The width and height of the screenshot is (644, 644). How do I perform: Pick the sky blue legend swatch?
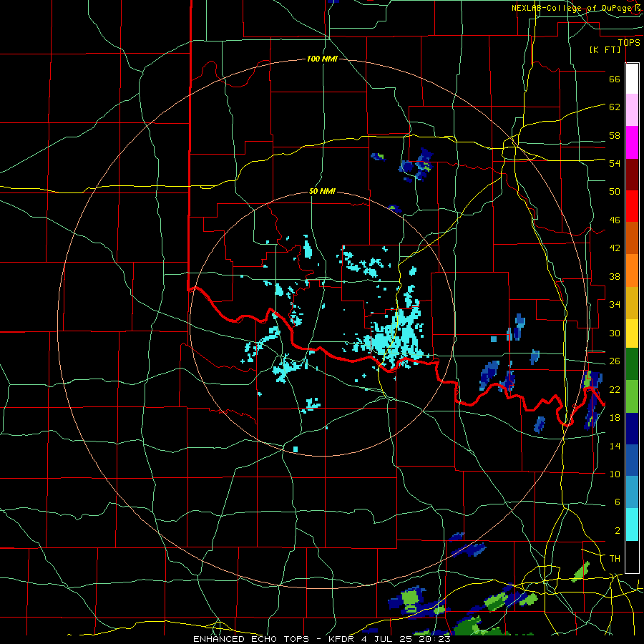632,492
